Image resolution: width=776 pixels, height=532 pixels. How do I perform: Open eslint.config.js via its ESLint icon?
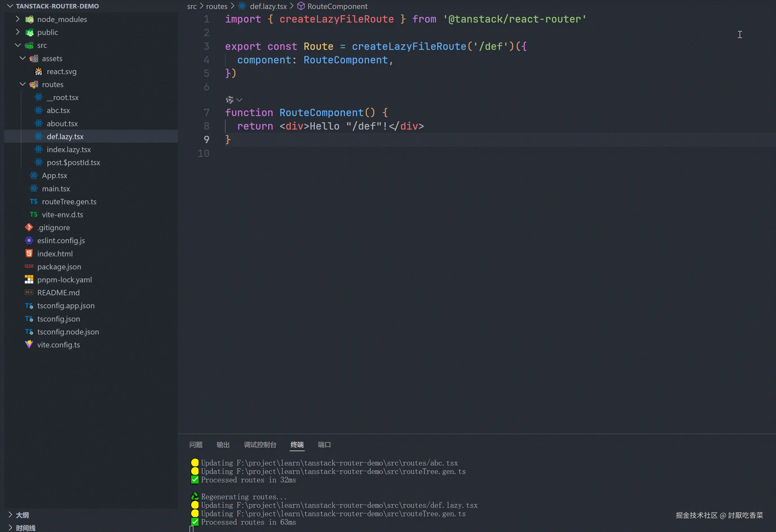coord(29,241)
